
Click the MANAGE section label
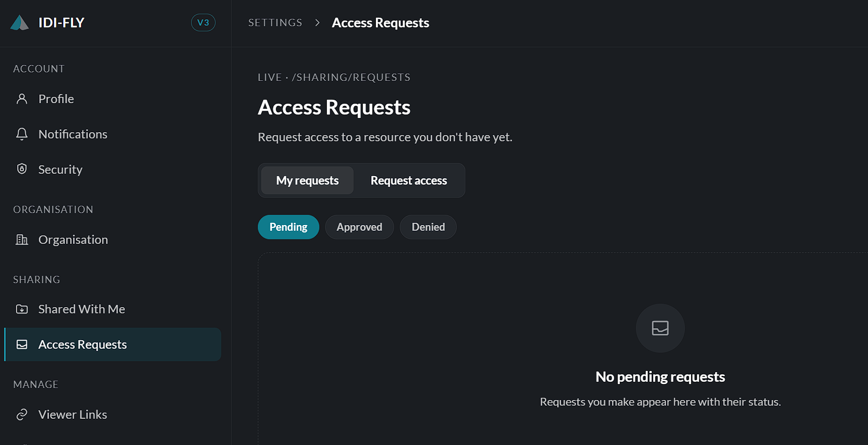click(36, 384)
